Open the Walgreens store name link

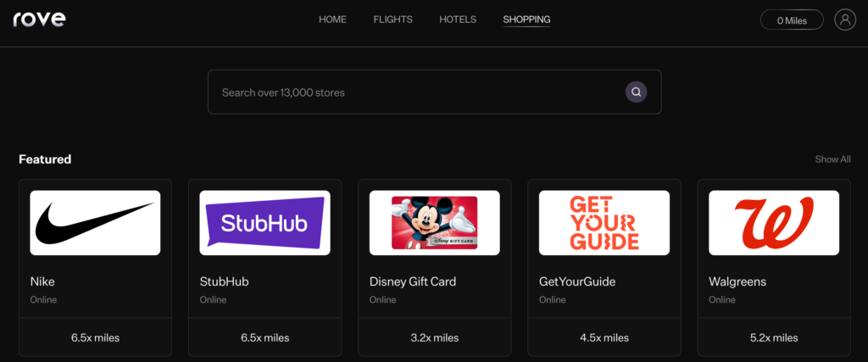738,281
